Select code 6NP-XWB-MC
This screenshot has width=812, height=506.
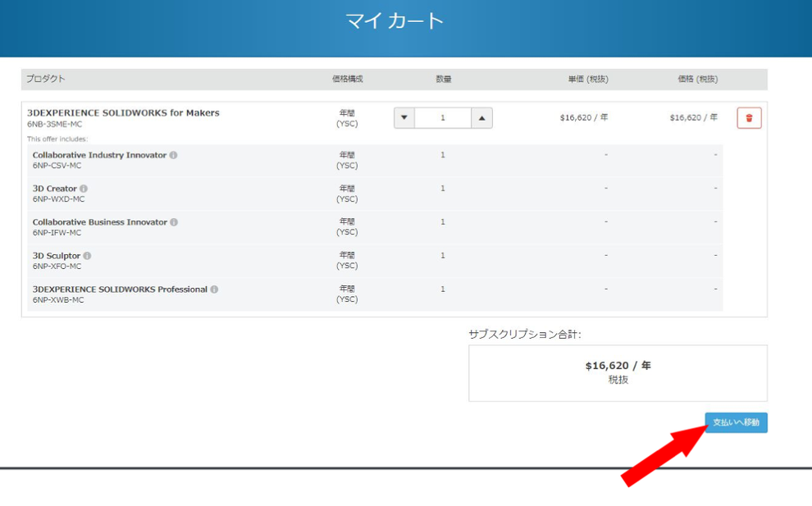click(58, 300)
